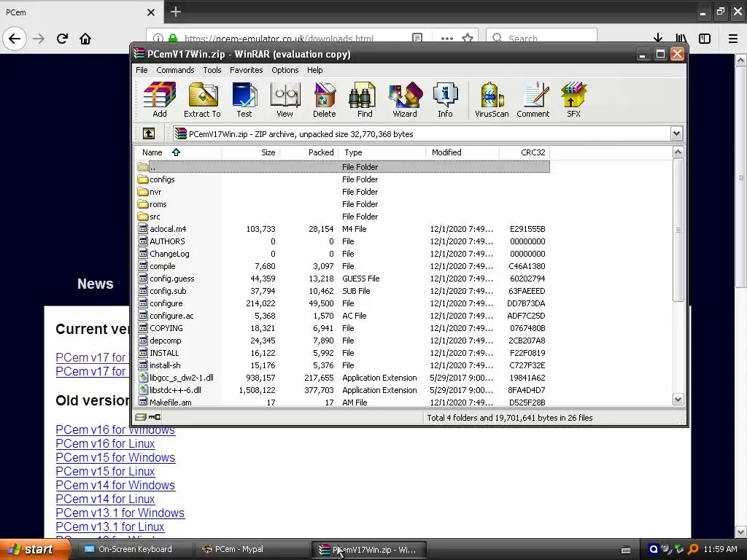Click the Delete toolbar icon
Screen dimensions: 747x560
pos(325,99)
